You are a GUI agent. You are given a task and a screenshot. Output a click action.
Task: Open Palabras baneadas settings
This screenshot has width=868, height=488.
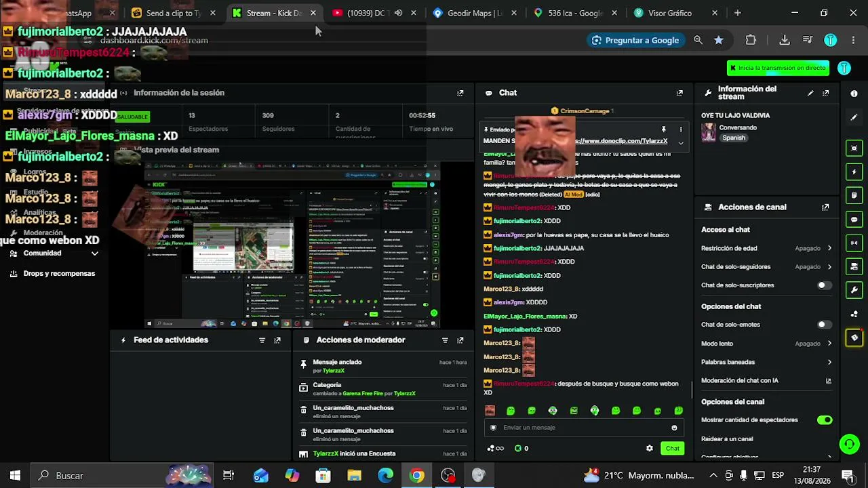click(766, 362)
